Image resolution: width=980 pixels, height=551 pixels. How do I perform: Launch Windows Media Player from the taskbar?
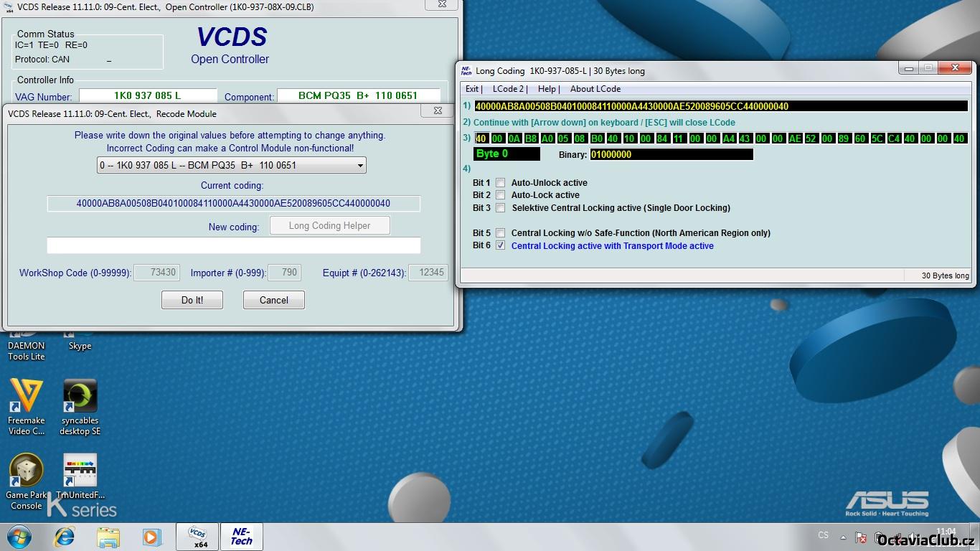tap(151, 537)
